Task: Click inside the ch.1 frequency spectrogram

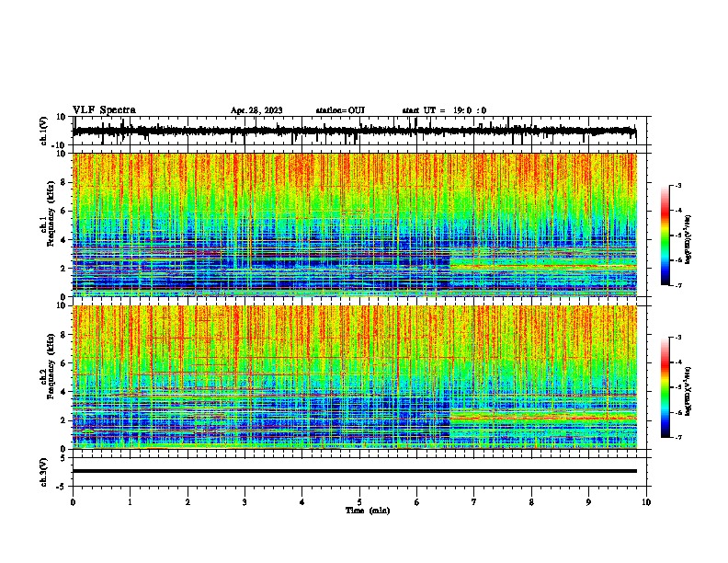Action: [354, 224]
